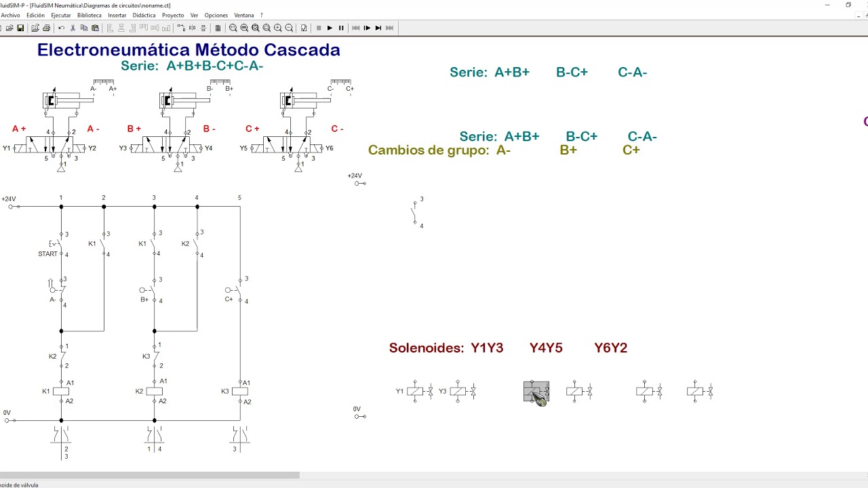The width and height of the screenshot is (868, 488).
Task: Open the Proyecto menu
Action: click(173, 15)
